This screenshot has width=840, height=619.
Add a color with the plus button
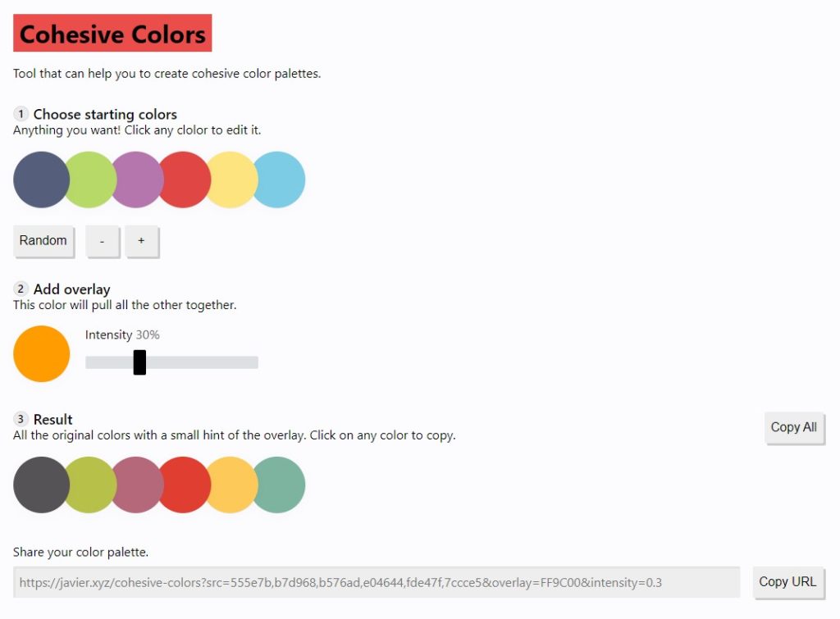tap(141, 241)
